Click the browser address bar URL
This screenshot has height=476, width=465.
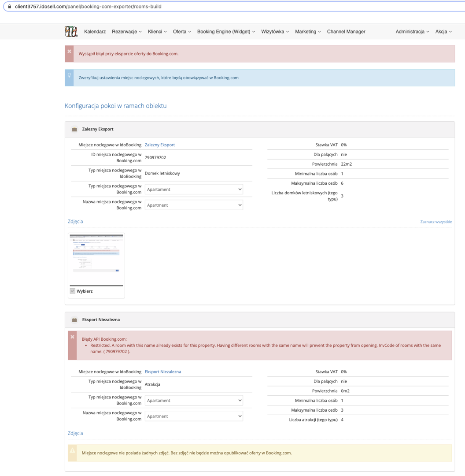88,6
